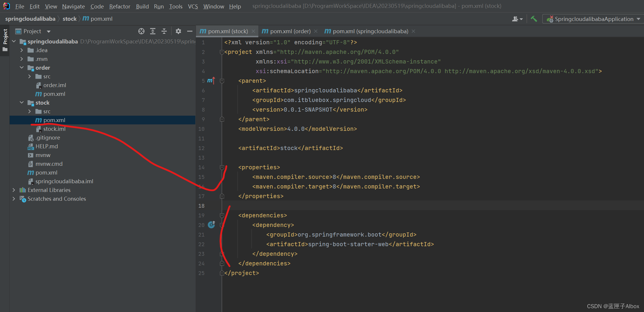Image resolution: width=644 pixels, height=312 pixels.
Task: Open the Refactor menu
Action: click(120, 6)
